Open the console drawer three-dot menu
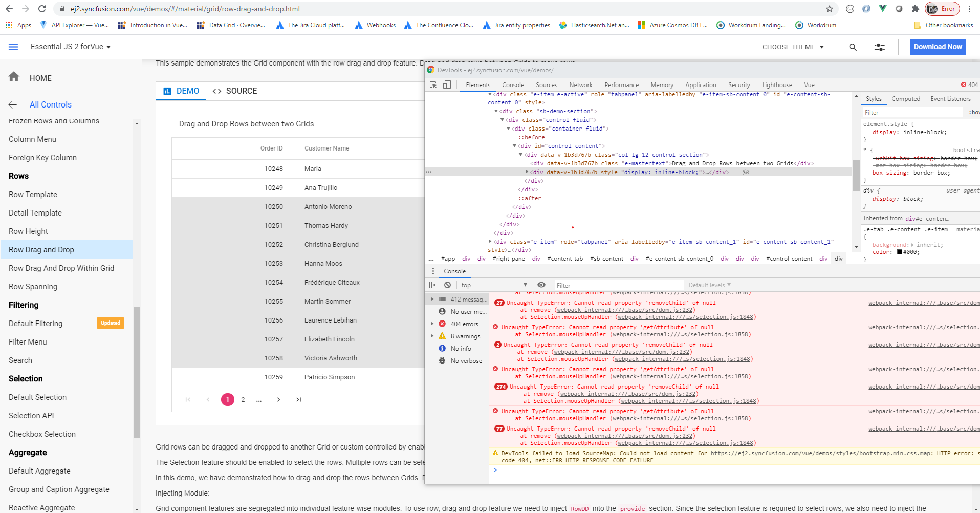The width and height of the screenshot is (980, 513). pyautogui.click(x=433, y=271)
